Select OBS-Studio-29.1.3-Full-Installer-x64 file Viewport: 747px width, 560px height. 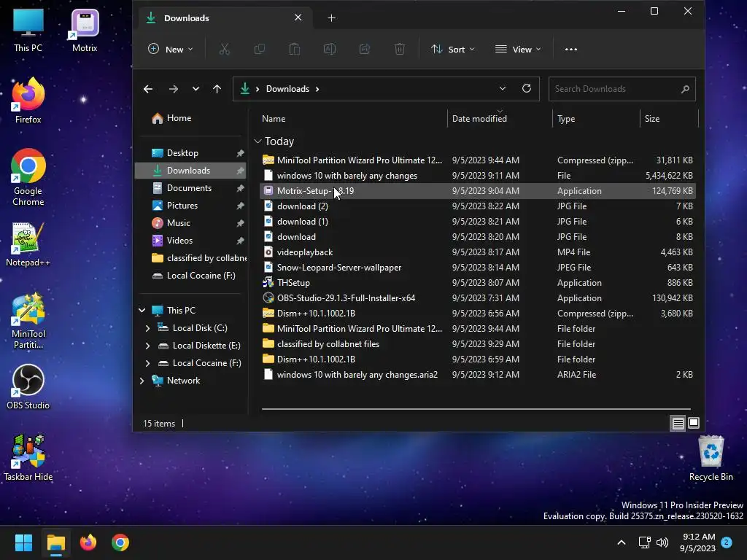pos(478,298)
